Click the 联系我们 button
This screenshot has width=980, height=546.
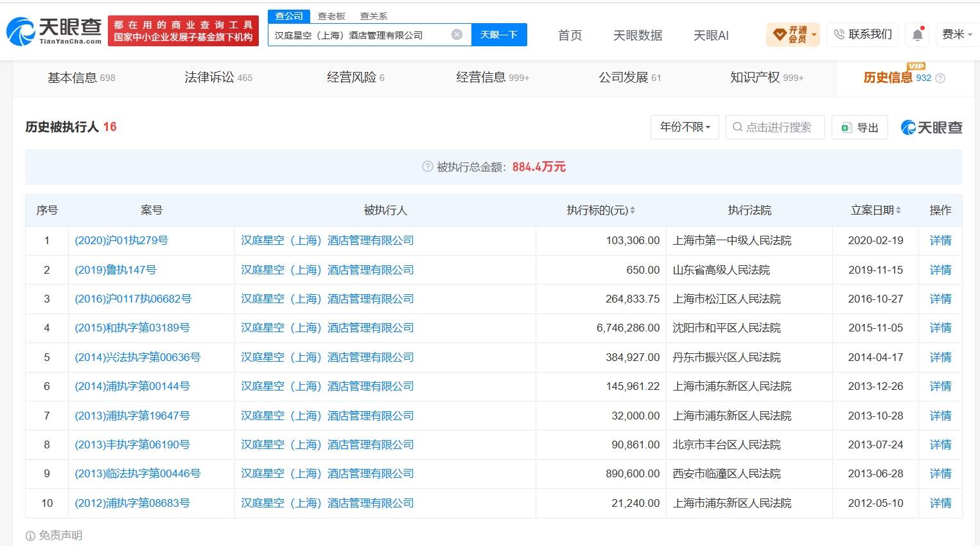click(862, 35)
